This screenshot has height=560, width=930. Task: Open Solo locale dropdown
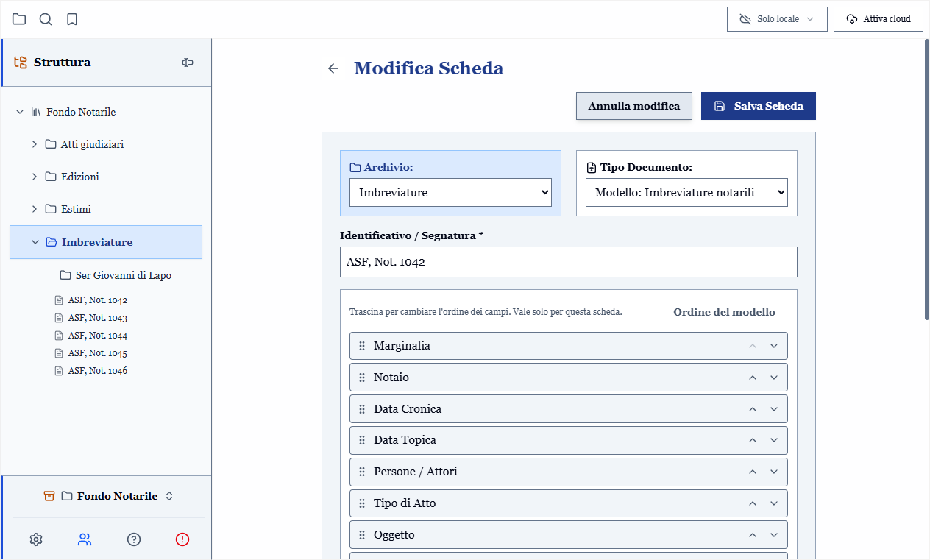[777, 19]
